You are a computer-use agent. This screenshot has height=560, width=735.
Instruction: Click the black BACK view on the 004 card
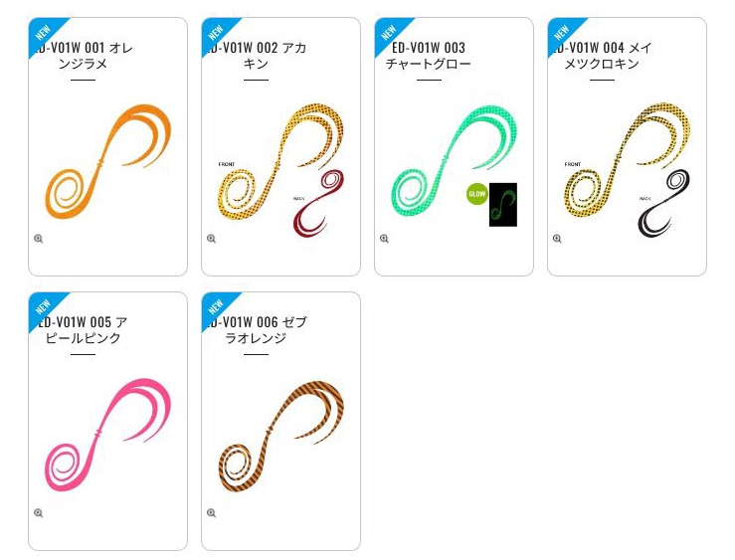tap(664, 203)
